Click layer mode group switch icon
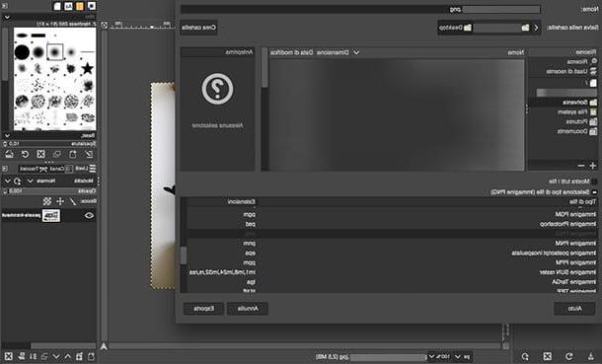This screenshot has width=602, height=364. (x=18, y=182)
